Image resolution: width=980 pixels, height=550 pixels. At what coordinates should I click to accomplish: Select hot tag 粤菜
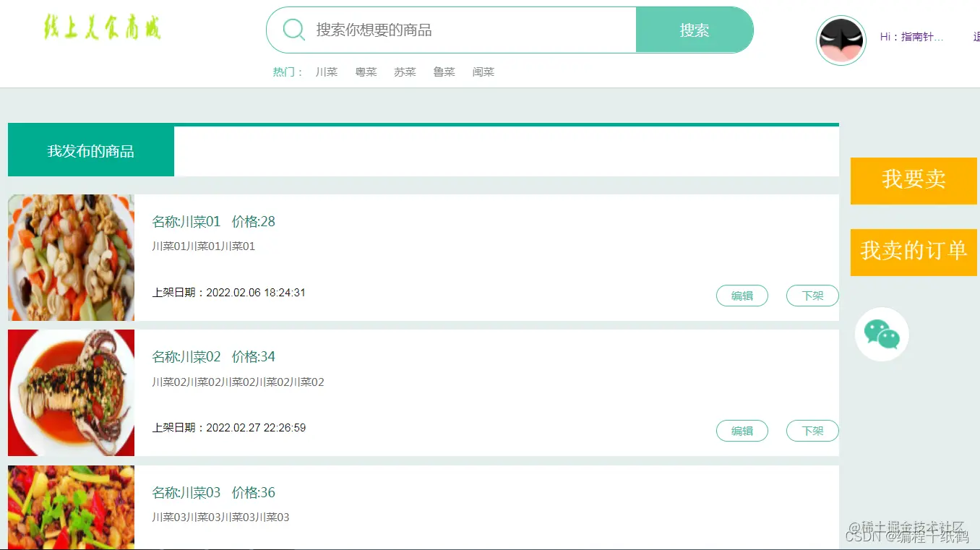coord(366,72)
